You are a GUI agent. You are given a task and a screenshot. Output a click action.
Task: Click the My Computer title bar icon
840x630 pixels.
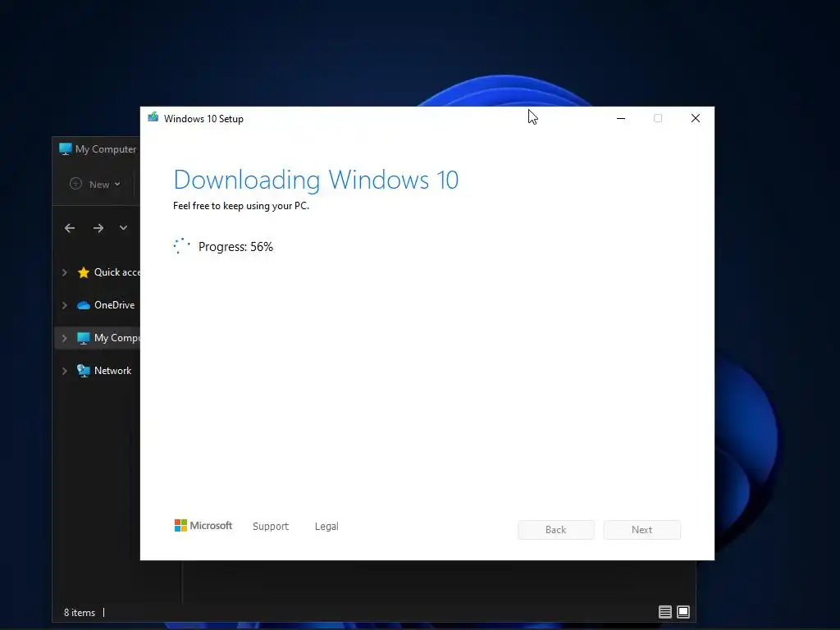[66, 149]
